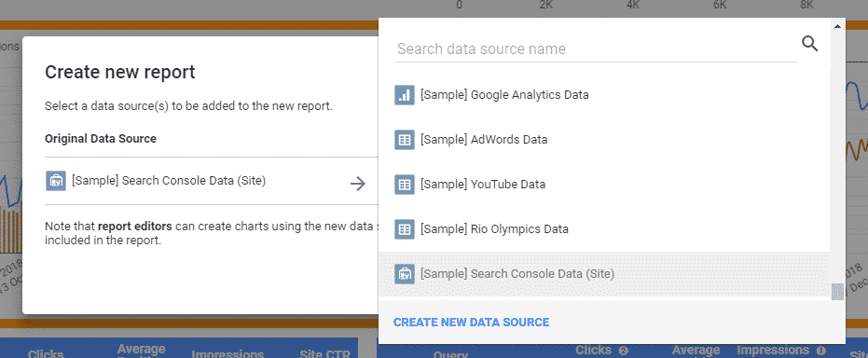This screenshot has height=358, width=868.
Task: Select [Sample] Rio Olympics Data
Action: pos(604,229)
